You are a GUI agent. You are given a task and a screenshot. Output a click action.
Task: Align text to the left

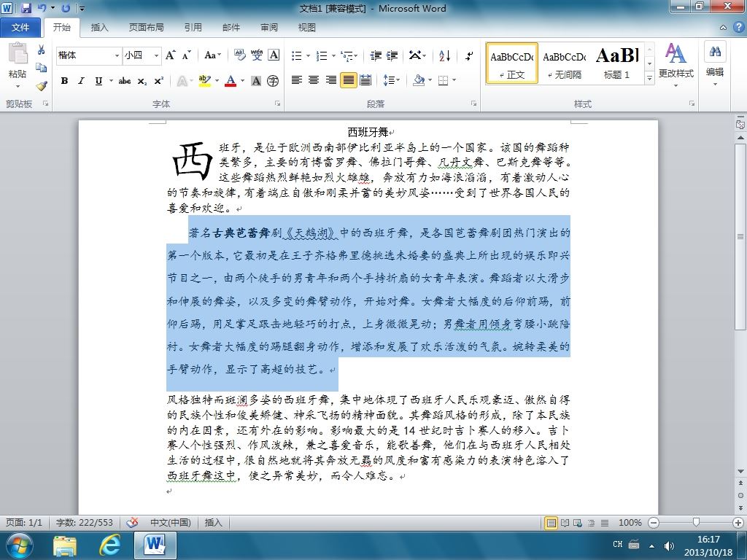click(297, 80)
